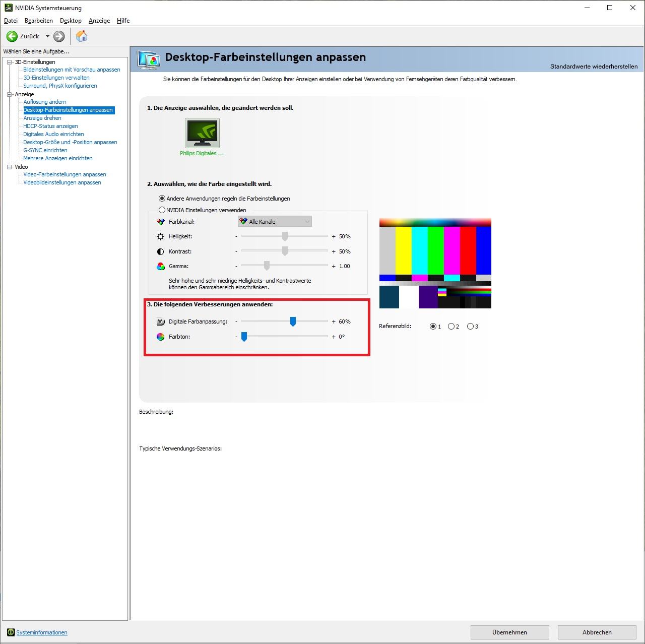Click the Kontrast slider handle
This screenshot has width=645, height=644.
285,251
